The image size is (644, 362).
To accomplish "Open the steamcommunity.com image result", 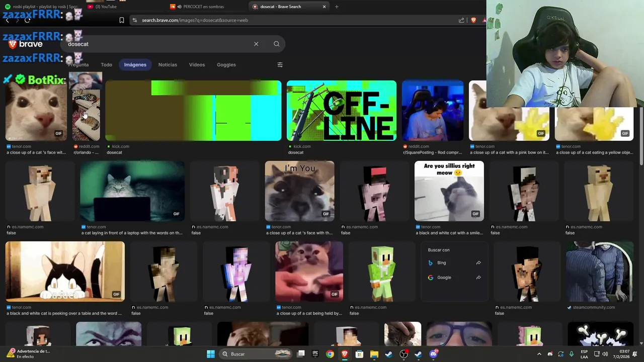I will tap(599, 271).
